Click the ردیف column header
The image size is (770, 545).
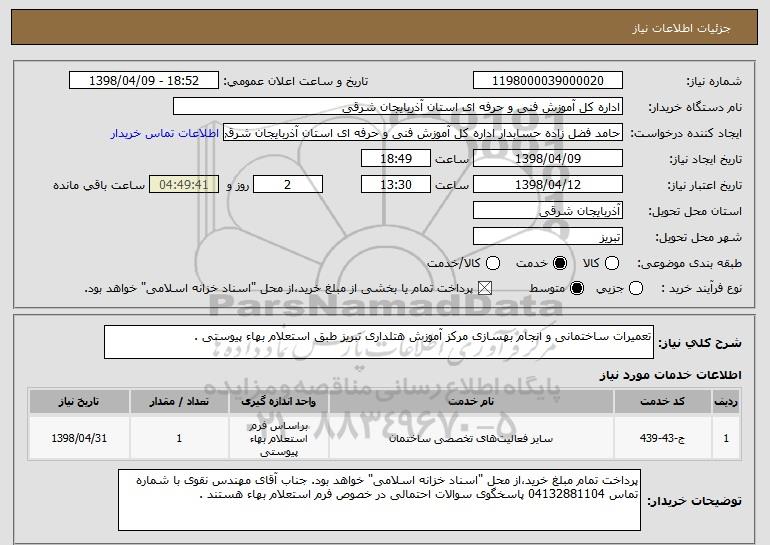[x=726, y=402]
